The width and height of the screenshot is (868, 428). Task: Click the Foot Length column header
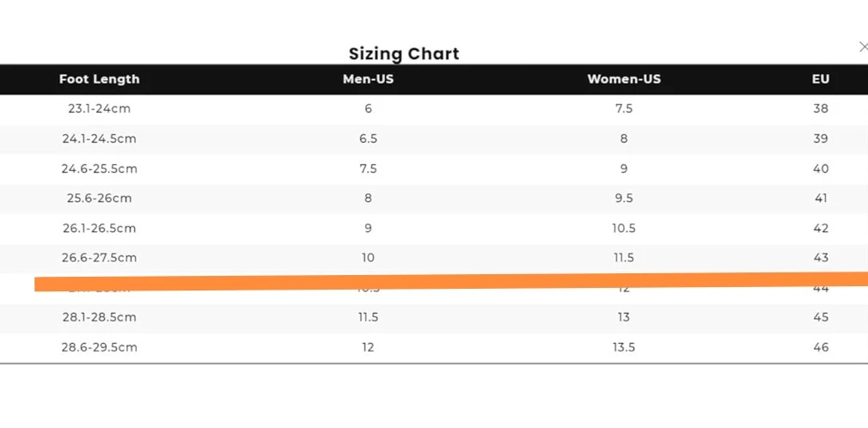coord(99,79)
